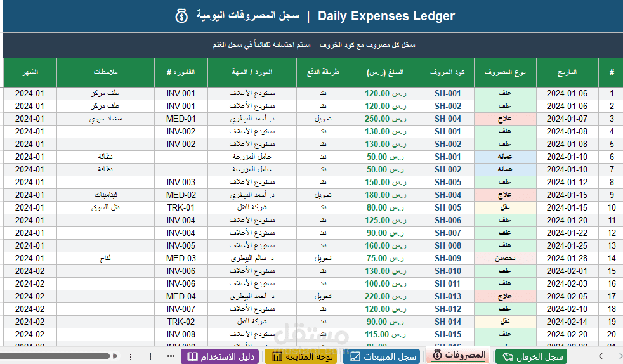
Task: Select the note cell مضاد حيوي
Action: pyautogui.click(x=106, y=119)
